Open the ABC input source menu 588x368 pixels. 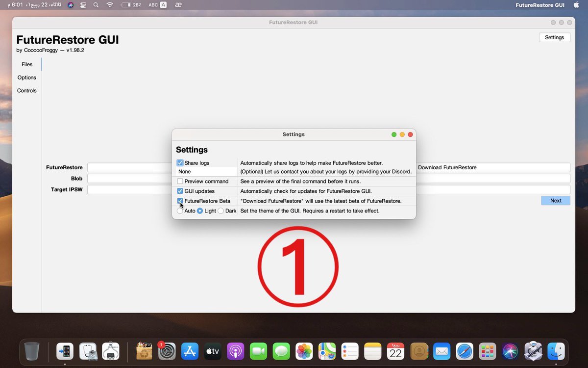[x=157, y=5]
